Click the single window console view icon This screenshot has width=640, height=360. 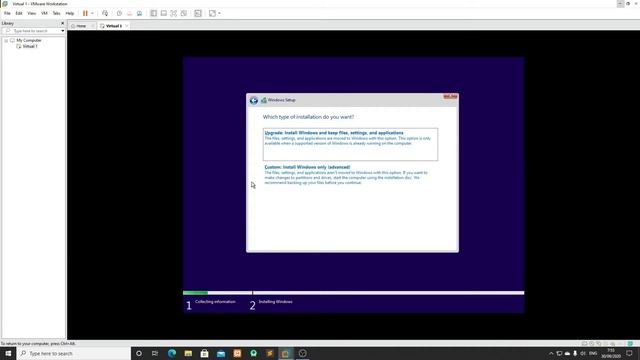click(x=164, y=13)
